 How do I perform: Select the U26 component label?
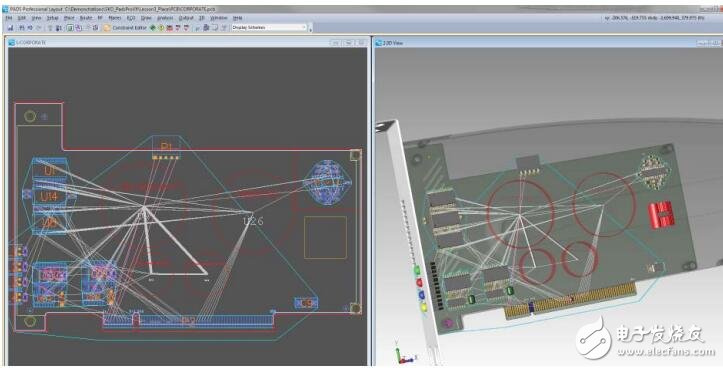tap(253, 221)
